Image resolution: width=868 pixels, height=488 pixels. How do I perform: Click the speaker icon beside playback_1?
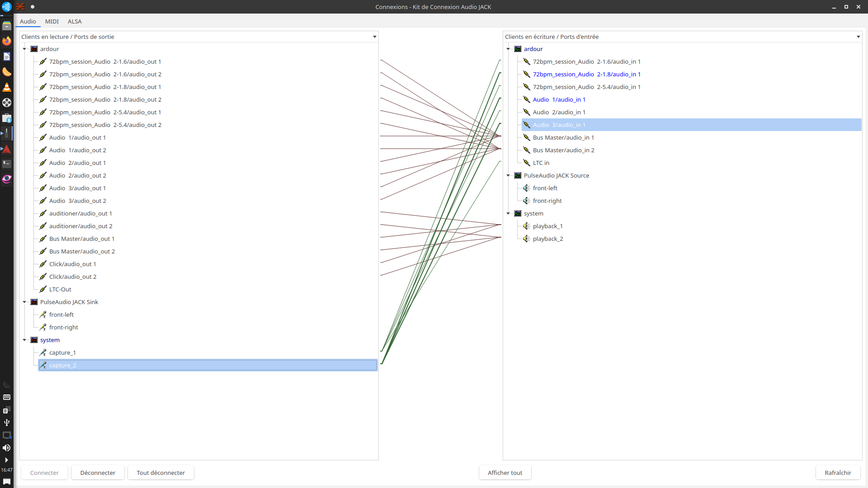point(527,226)
